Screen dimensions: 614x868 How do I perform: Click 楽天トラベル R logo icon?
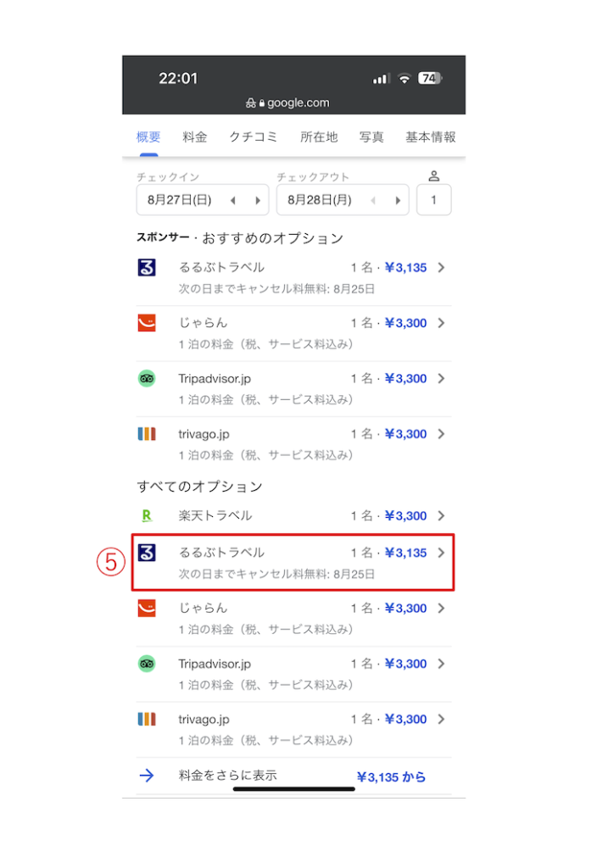[x=147, y=516]
